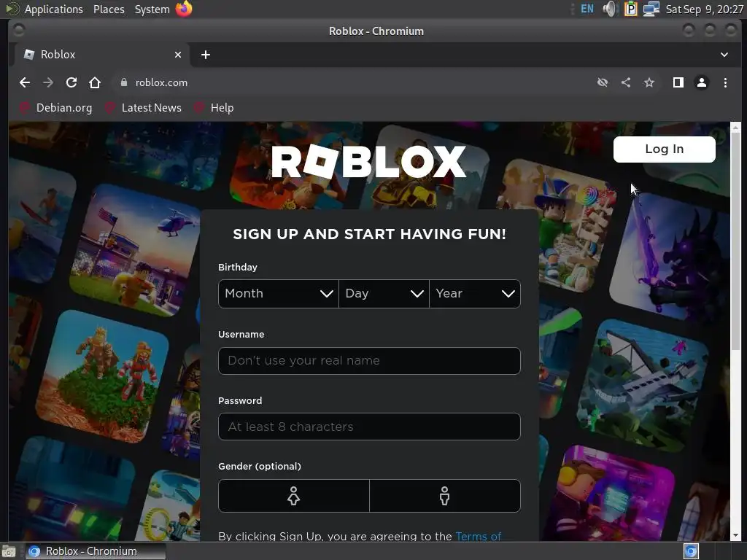Close the Roblox tab
Screen dimensions: 747x560
178,55
